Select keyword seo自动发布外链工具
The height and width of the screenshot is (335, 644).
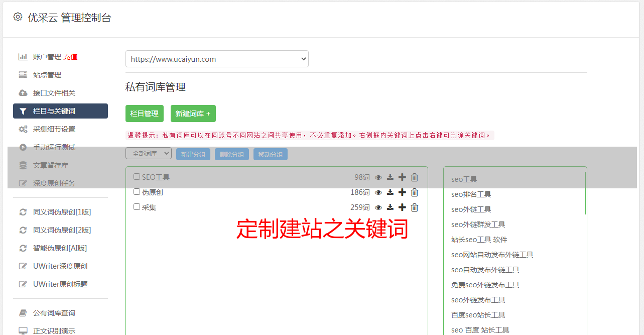coord(485,270)
